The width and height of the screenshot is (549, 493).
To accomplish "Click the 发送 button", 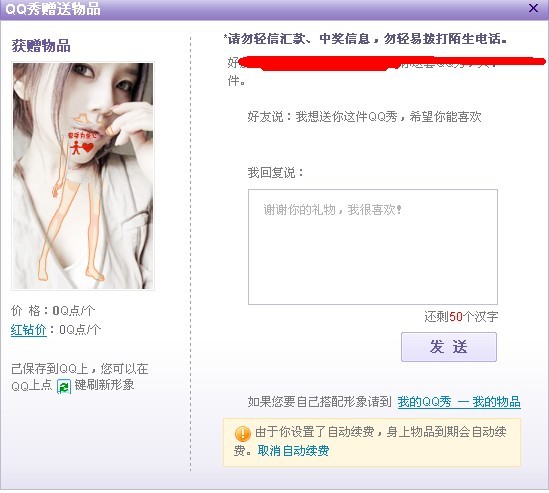I will coord(449,347).
